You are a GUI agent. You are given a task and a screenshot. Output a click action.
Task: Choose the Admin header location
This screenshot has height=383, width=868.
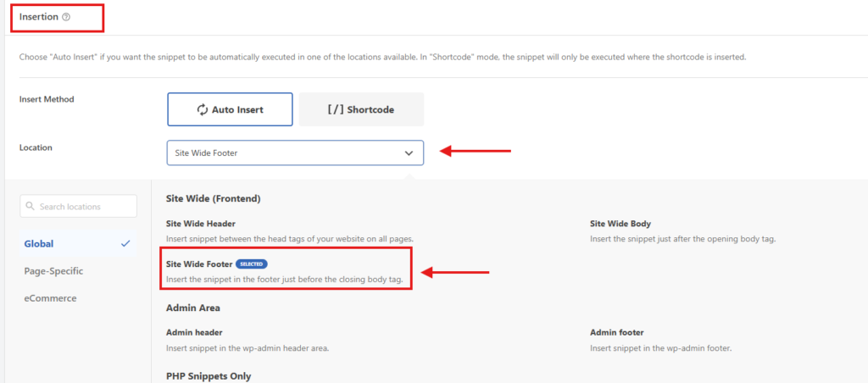tap(194, 333)
